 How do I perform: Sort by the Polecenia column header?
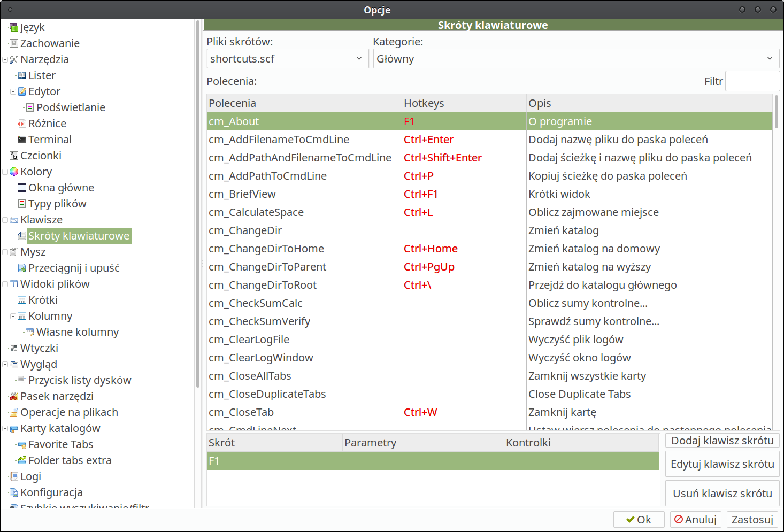(304, 103)
